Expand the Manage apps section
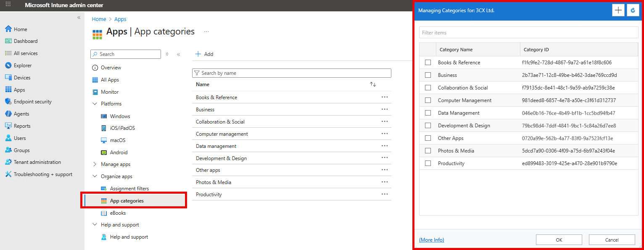The image size is (644, 250). (x=95, y=164)
